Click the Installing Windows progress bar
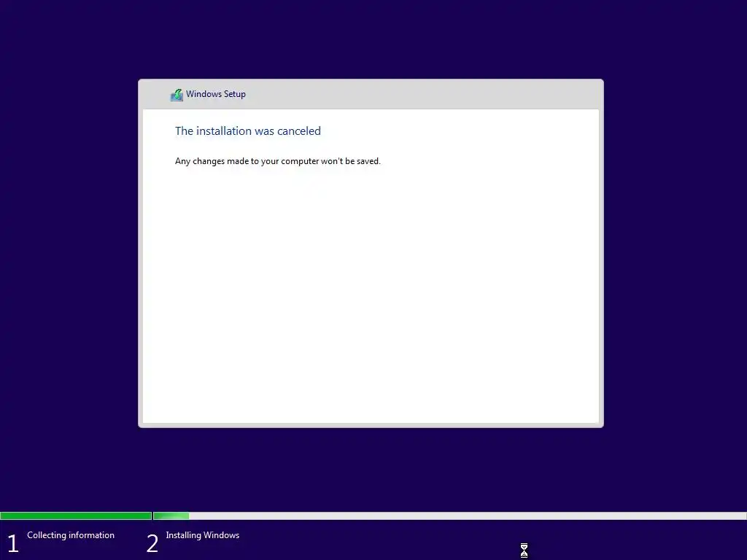The image size is (747, 560). click(449, 516)
